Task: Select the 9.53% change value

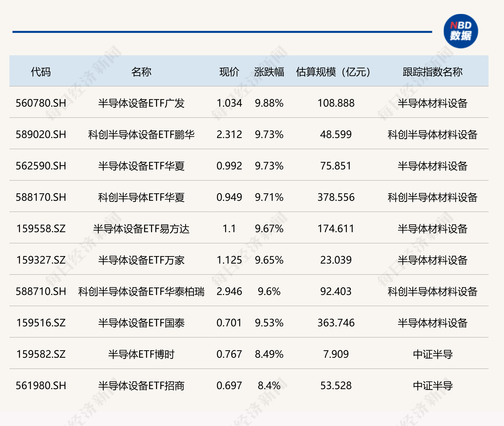Action: 269,323
